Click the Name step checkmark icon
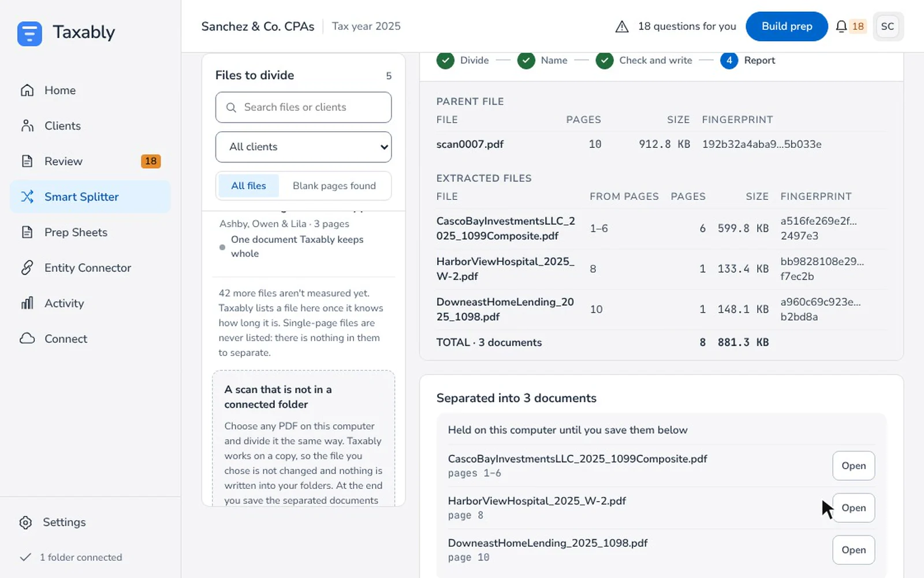The image size is (924, 578). [526, 60]
